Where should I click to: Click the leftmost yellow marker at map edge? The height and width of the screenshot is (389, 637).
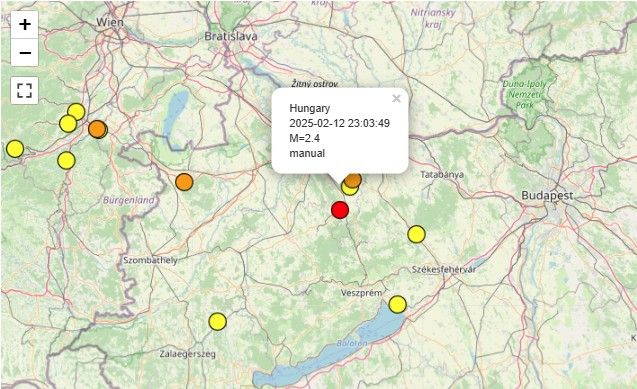[15, 149]
